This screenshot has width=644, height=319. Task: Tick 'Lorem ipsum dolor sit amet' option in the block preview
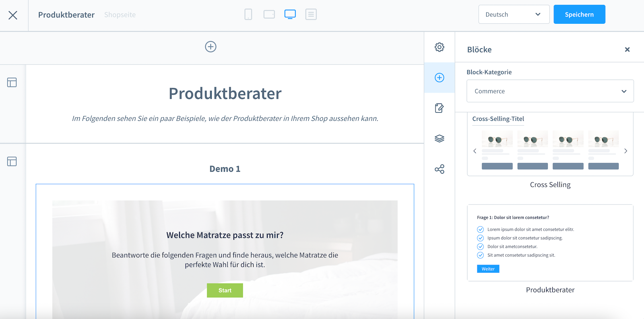[x=480, y=230]
